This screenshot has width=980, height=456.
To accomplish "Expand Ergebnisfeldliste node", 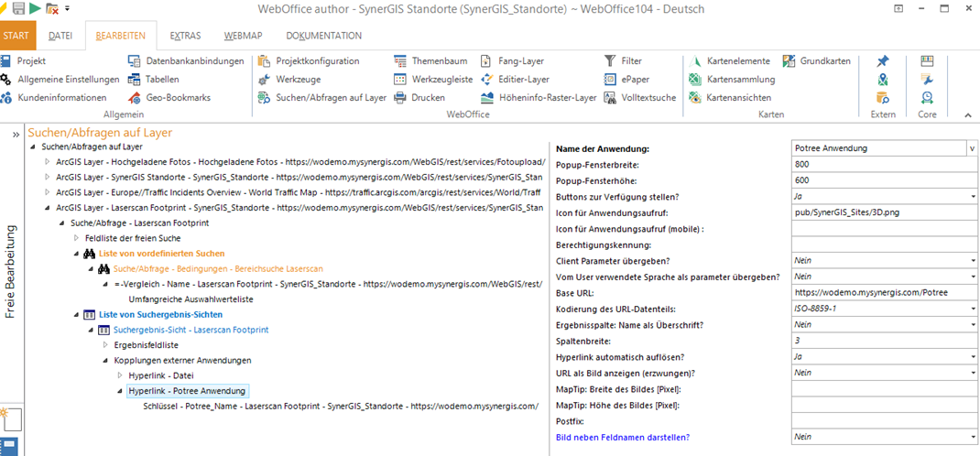I will [106, 345].
